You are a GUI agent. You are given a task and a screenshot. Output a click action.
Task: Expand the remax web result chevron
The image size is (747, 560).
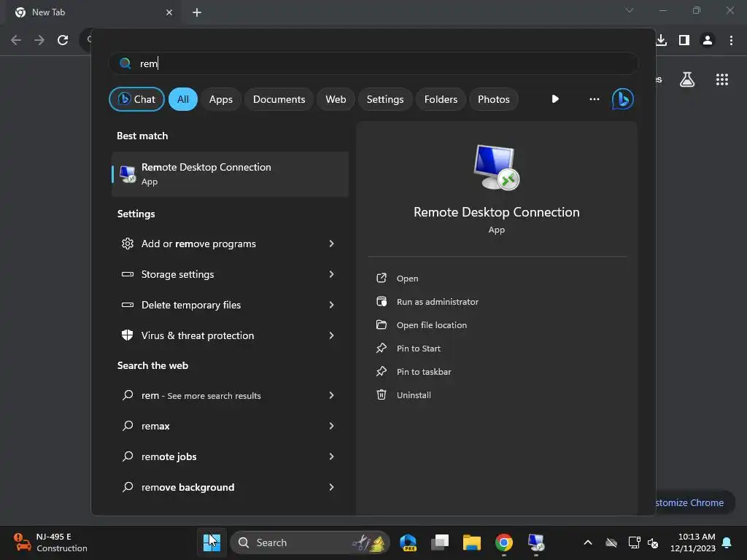332,426
